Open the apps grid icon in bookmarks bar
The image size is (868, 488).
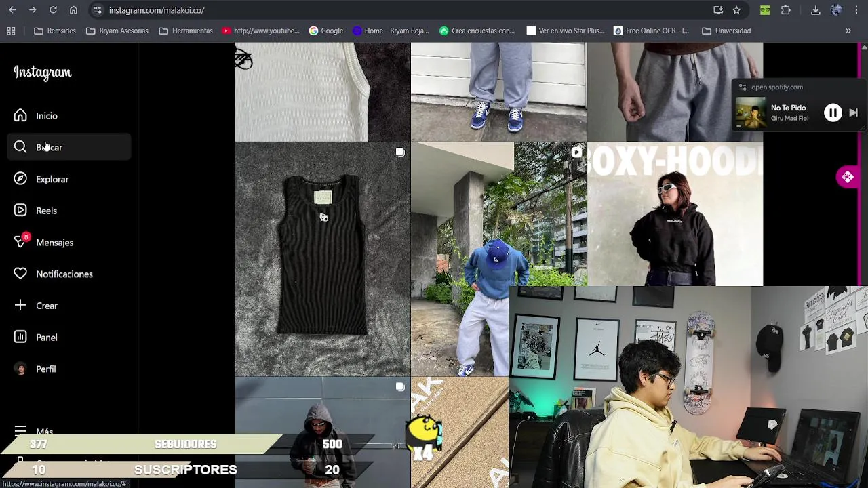11,30
